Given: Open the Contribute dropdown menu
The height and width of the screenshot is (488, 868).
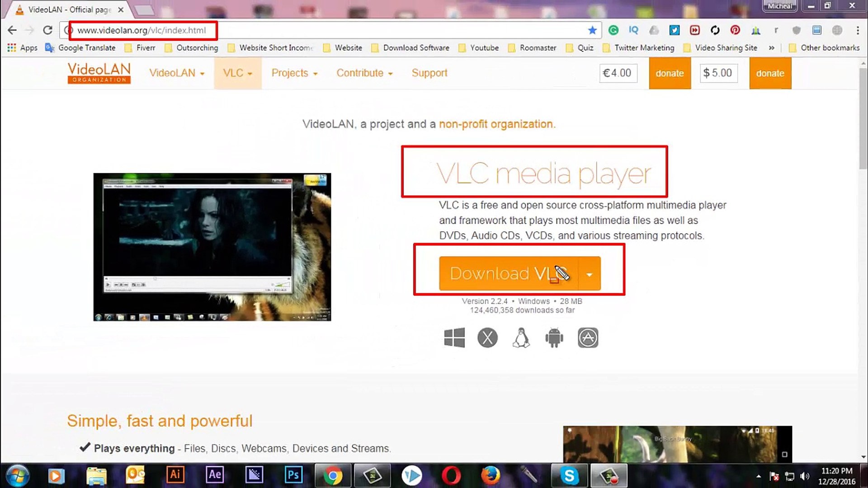Looking at the screenshot, I should point(364,73).
